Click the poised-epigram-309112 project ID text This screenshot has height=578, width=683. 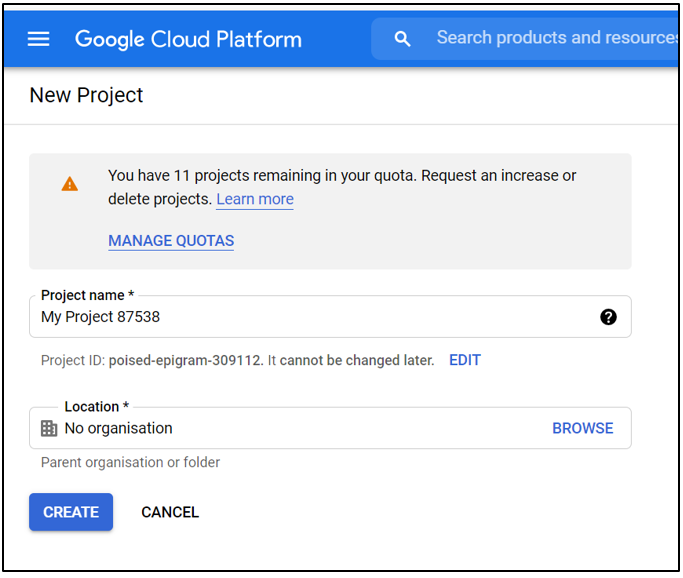coord(185,360)
